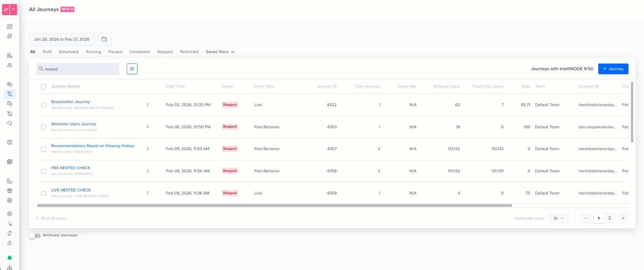This screenshot has height=270, width=644.
Task: Open the PBS NESTED CHECK link
Action: tap(71, 168)
